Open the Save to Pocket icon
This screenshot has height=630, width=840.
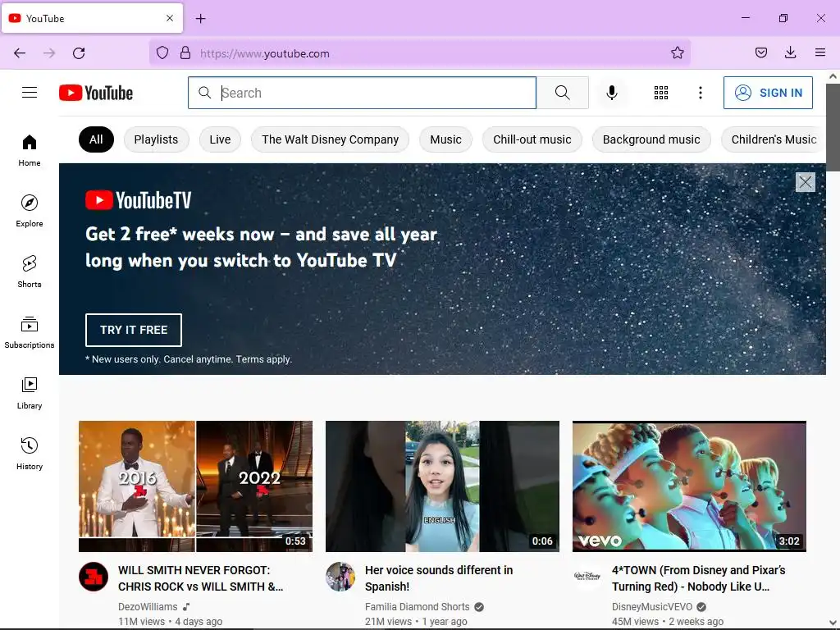(761, 52)
